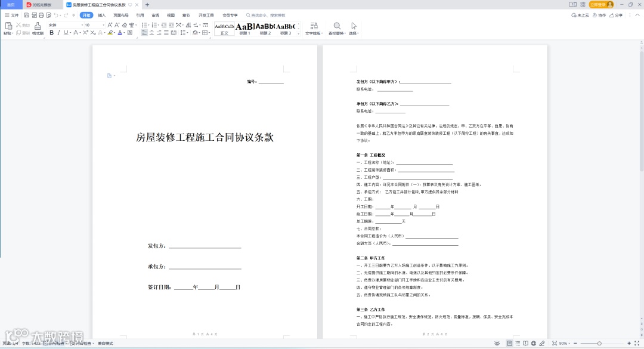Viewport: 644px width, 349px height.
Task: Decrease paragraph indent
Action: click(x=164, y=25)
